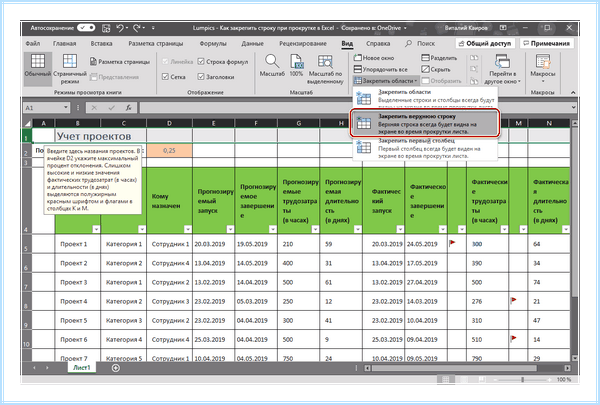Select the Лист1 sheet tab
This screenshot has height=405, width=600.
82,367
